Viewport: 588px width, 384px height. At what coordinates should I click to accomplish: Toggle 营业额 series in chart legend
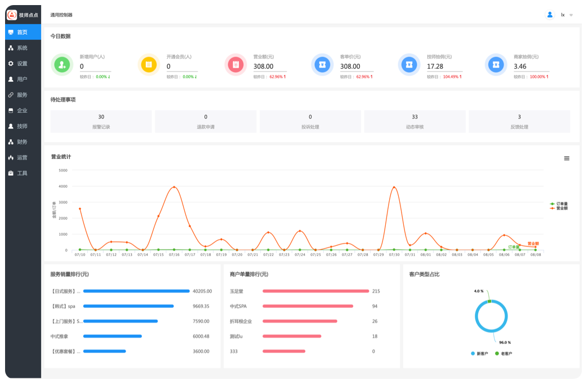coord(559,208)
